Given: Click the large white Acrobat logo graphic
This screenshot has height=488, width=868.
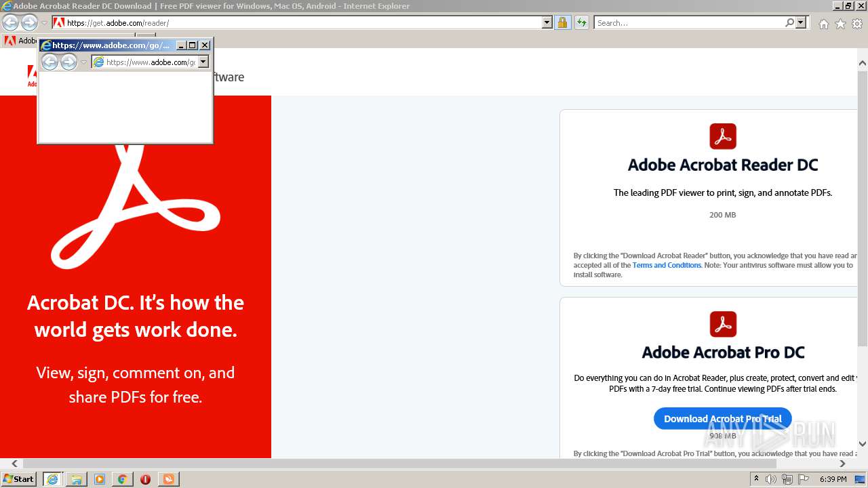Looking at the screenshot, I should (x=136, y=207).
